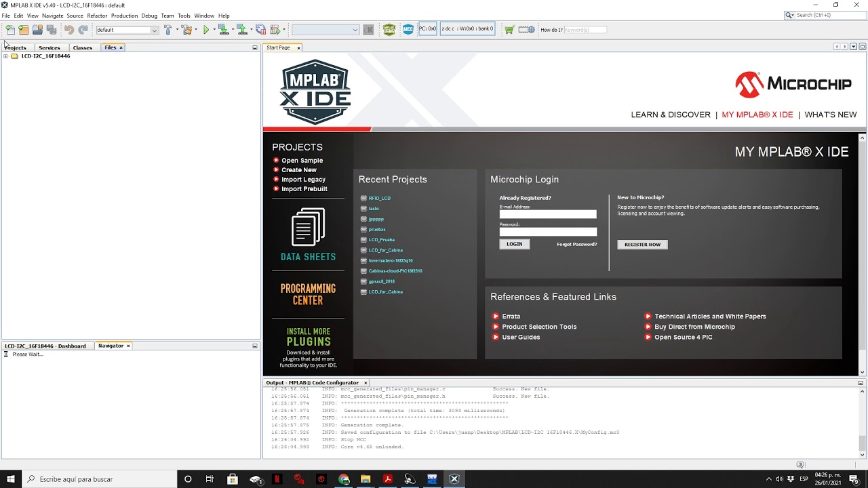The image size is (868, 488).
Task: Open the project configuration dropdown
Action: [x=127, y=30]
